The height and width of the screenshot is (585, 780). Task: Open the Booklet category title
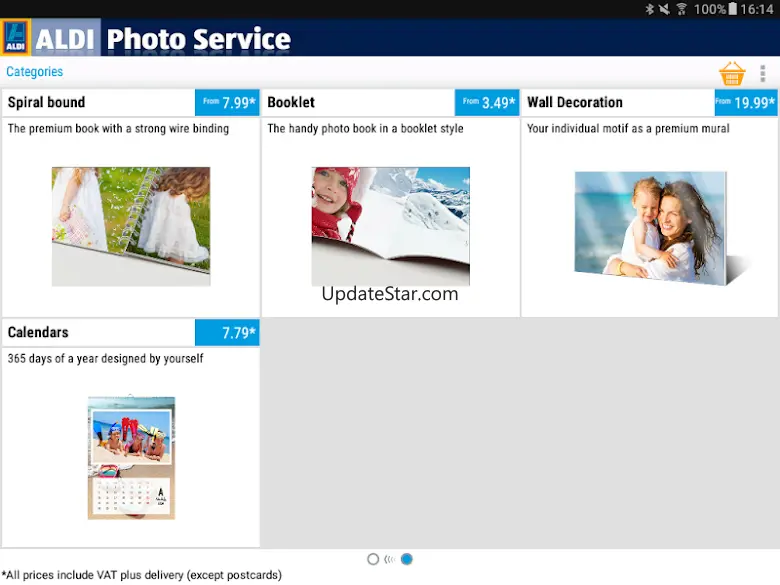point(291,102)
